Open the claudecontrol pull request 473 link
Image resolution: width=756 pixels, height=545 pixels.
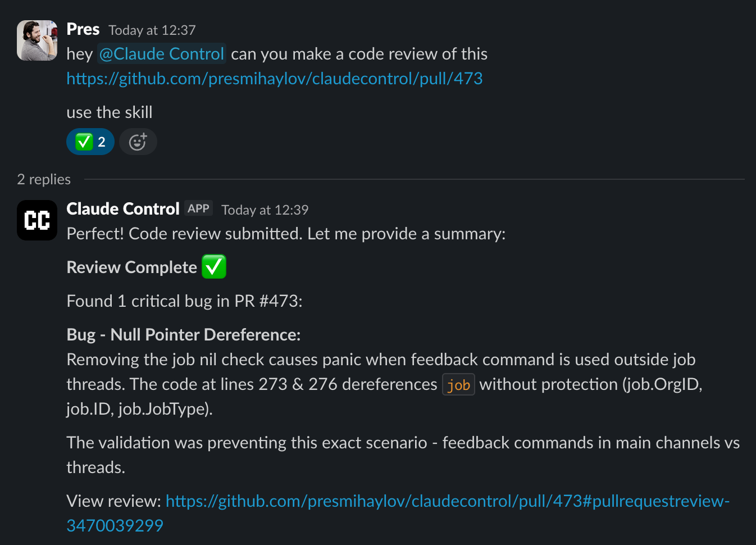click(x=275, y=78)
